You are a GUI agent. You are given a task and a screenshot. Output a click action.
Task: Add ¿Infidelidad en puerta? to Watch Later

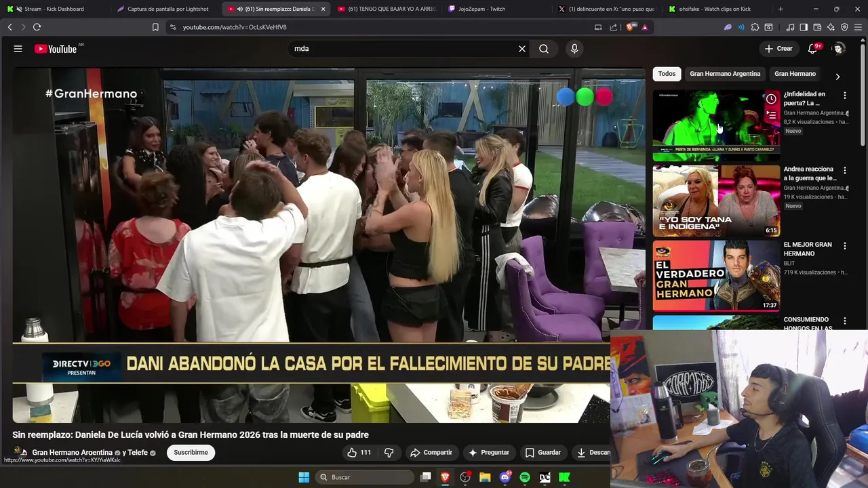771,99
